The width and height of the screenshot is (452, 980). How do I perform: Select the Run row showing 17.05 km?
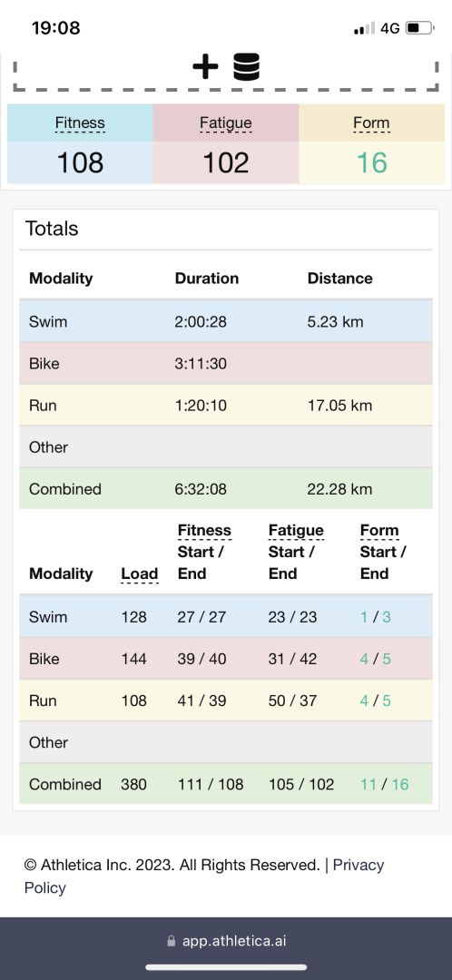pos(226,406)
